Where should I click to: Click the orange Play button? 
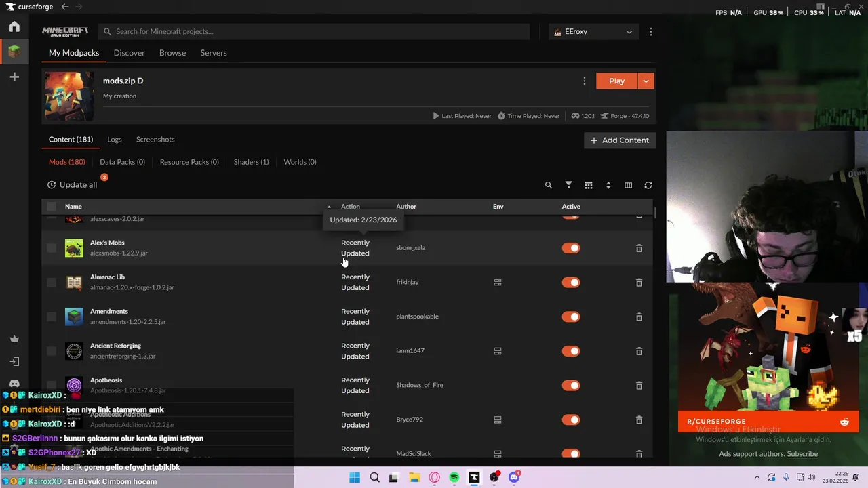pos(616,81)
